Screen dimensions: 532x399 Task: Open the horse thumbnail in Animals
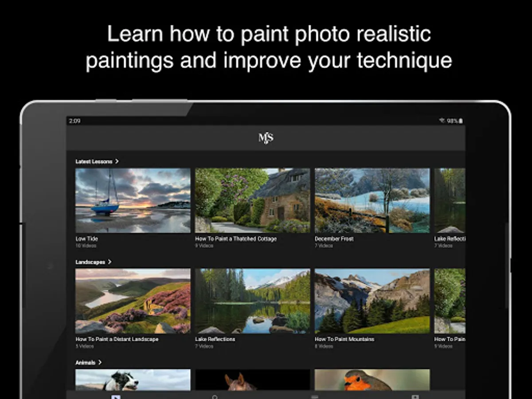pos(253,380)
